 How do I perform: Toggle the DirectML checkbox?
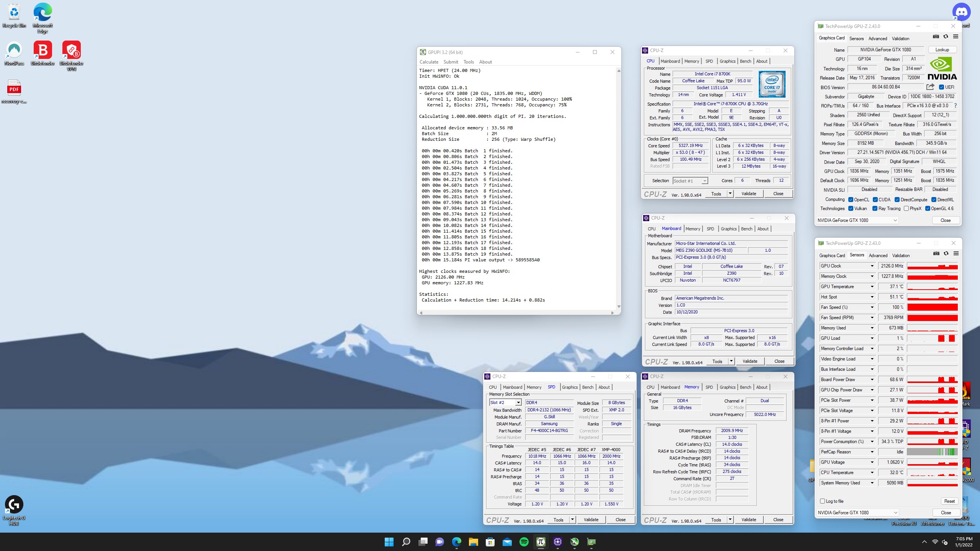click(934, 200)
